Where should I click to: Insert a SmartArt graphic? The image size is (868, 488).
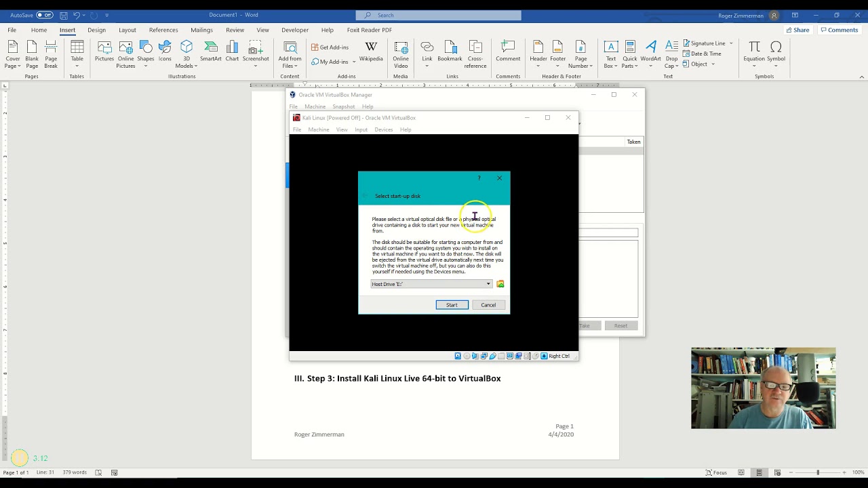pyautogui.click(x=211, y=52)
